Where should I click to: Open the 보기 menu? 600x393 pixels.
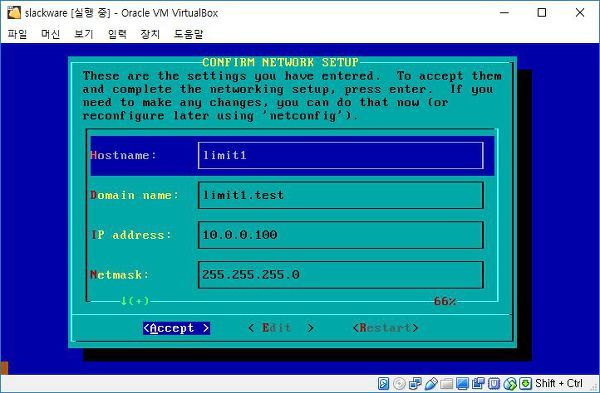(x=84, y=34)
